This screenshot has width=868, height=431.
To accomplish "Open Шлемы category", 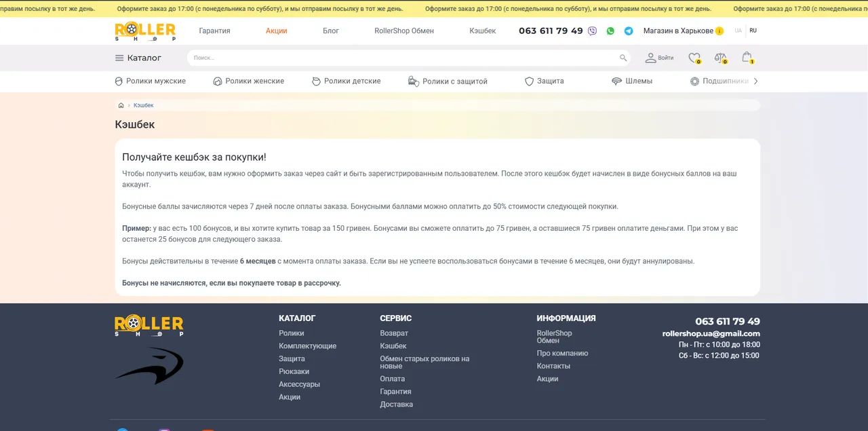I will 631,81.
